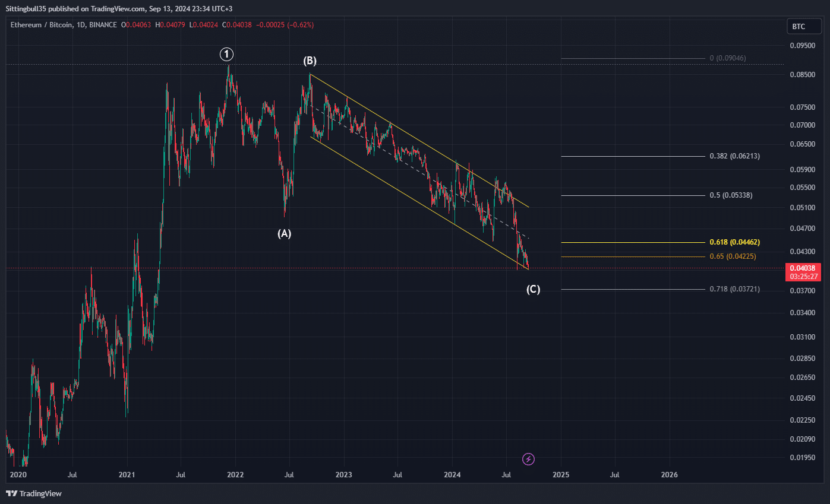
Task: Click Fibonacci label 0.65 (0.04225)
Action: click(733, 256)
